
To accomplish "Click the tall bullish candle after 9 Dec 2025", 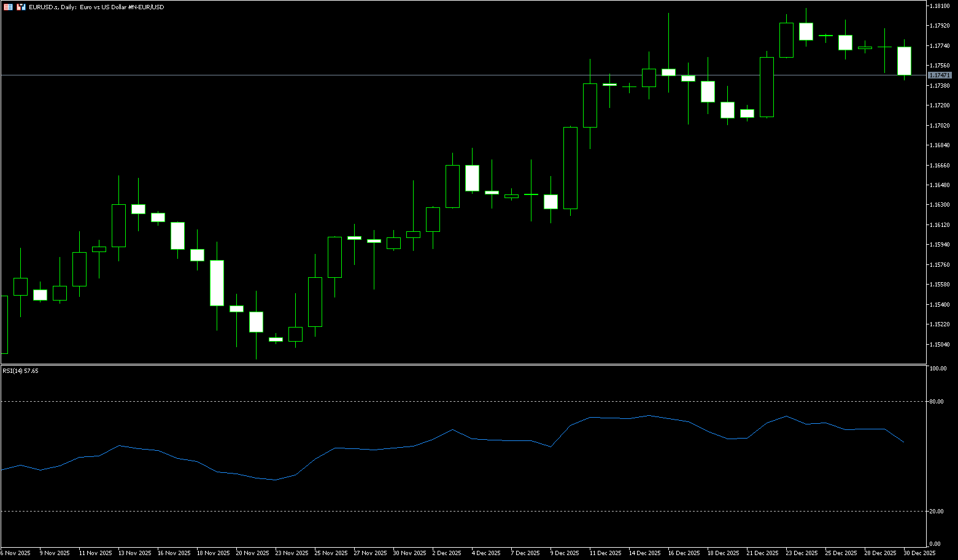I will pyautogui.click(x=570, y=168).
